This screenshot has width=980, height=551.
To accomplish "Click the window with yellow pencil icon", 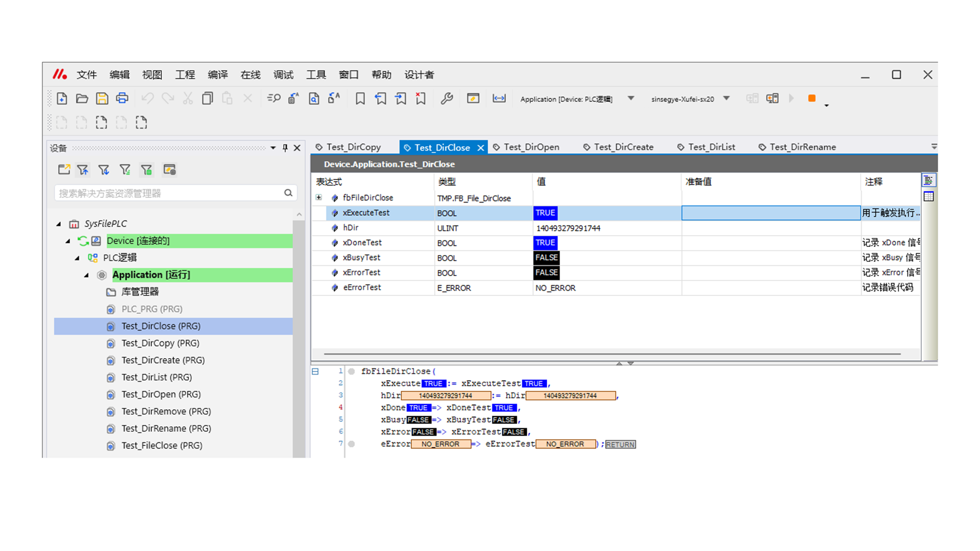I will [473, 98].
